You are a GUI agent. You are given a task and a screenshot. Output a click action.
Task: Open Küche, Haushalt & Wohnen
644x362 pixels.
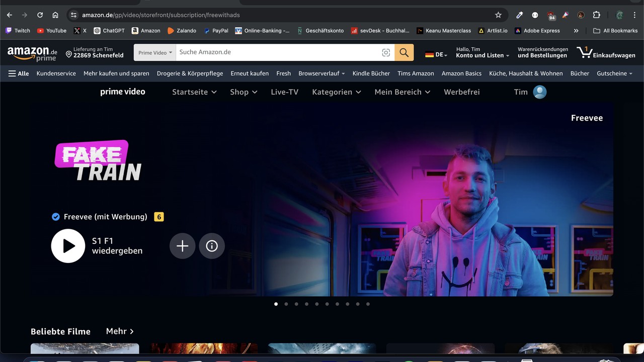pos(526,73)
